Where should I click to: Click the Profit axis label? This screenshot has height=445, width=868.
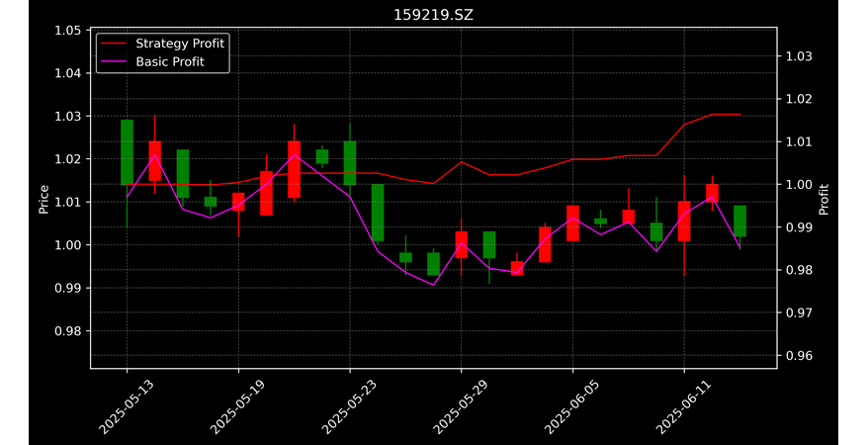[x=824, y=199]
